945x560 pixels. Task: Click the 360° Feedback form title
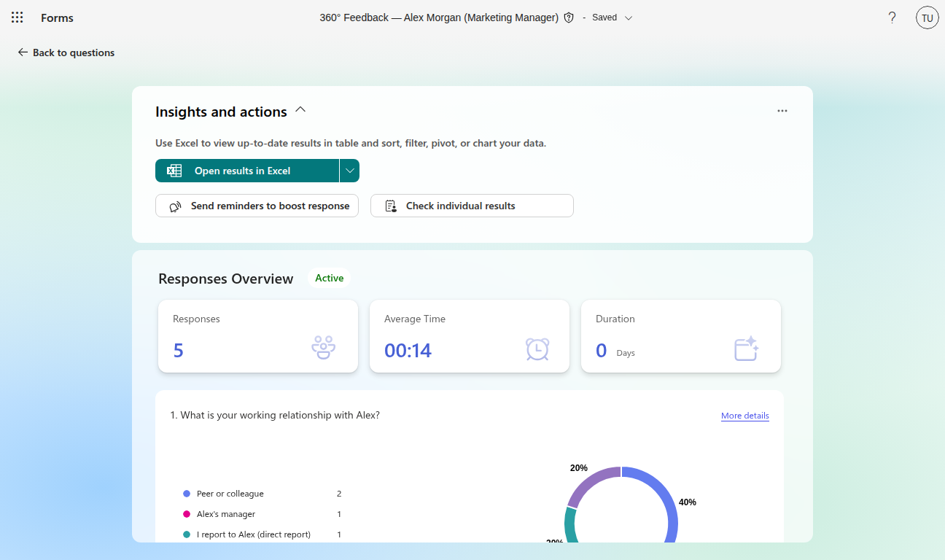point(439,17)
